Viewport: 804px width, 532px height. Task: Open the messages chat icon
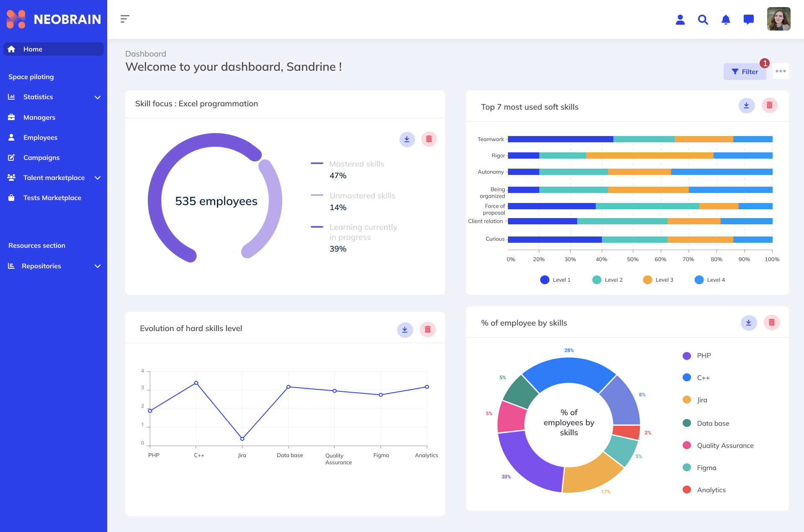(x=748, y=19)
